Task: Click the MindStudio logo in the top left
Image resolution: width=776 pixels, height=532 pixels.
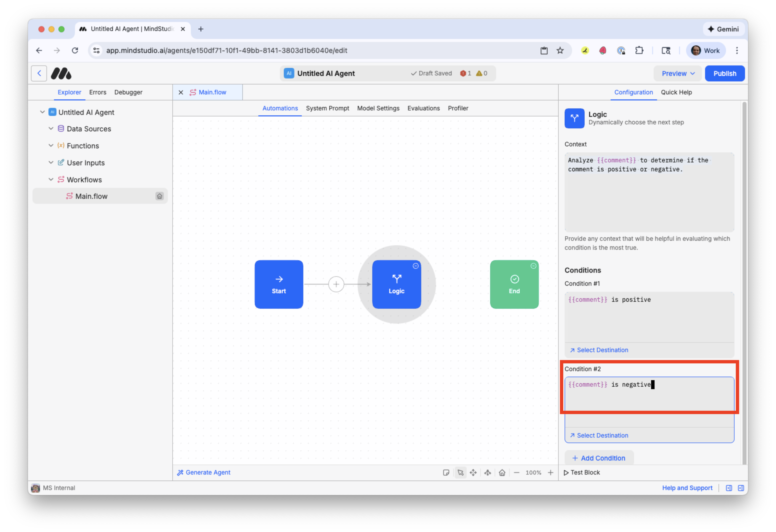Action: [61, 73]
